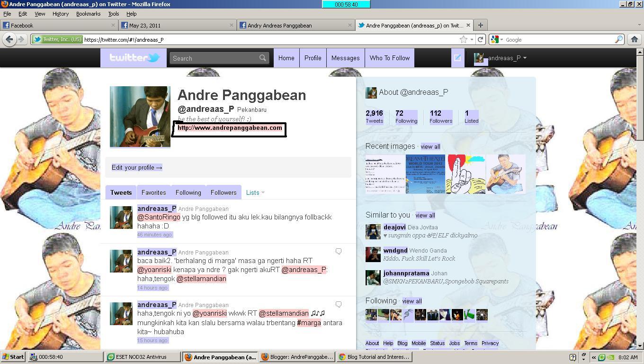Click the search magnifier icon on Twitter bar

click(x=263, y=58)
